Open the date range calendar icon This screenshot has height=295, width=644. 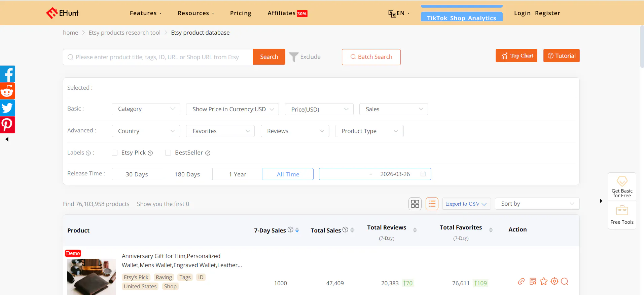(423, 174)
